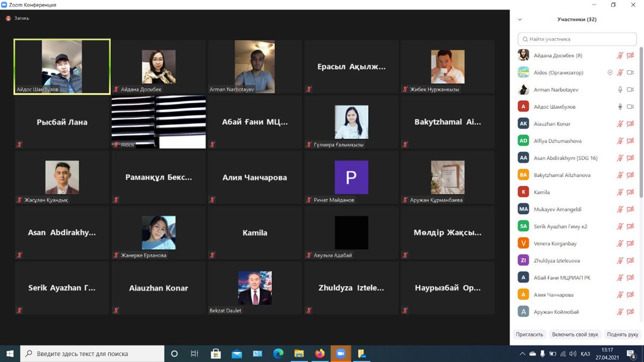
Task: Collapse the Участники panel using the chevron
Action: 519,19
